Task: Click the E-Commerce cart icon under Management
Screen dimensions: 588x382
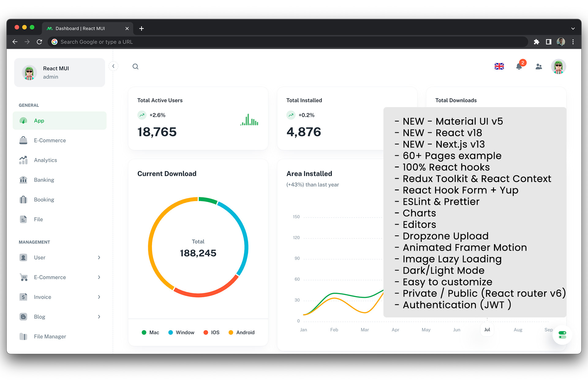Action: 23,277
